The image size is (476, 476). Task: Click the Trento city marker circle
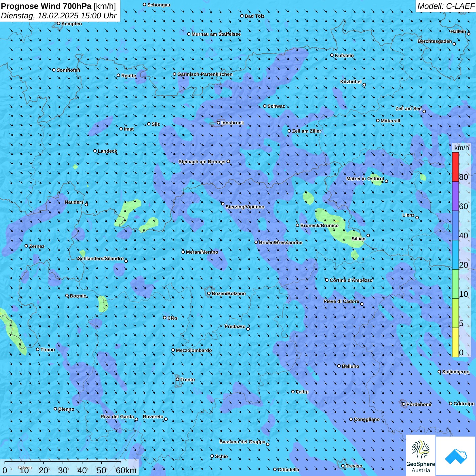[177, 379]
